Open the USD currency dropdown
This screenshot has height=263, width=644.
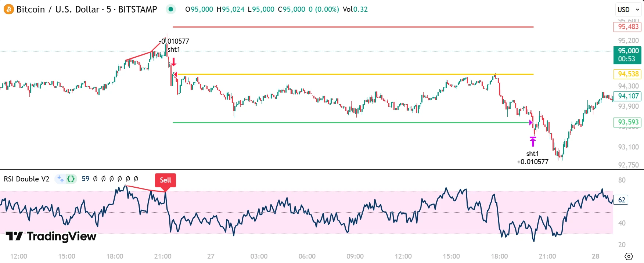pyautogui.click(x=628, y=10)
